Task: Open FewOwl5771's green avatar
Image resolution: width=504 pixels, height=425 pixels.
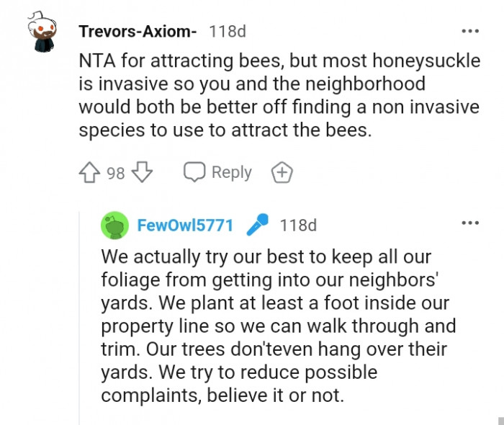Action: coord(115,225)
